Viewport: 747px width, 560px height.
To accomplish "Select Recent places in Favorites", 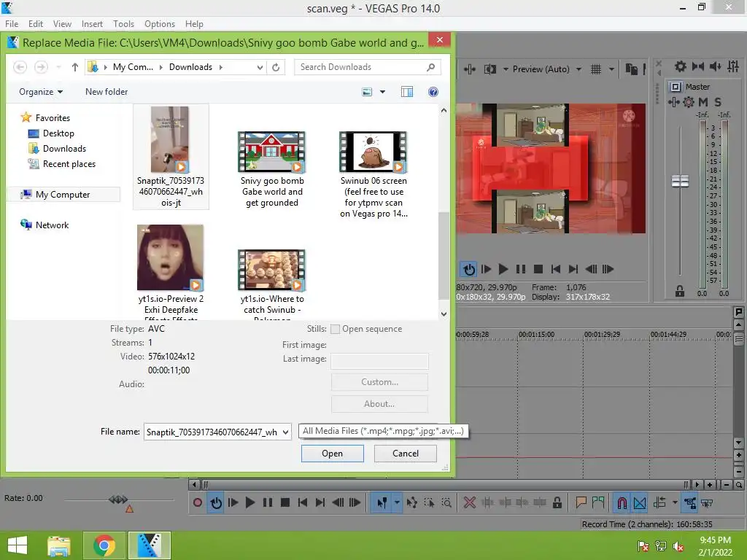I will pos(69,164).
